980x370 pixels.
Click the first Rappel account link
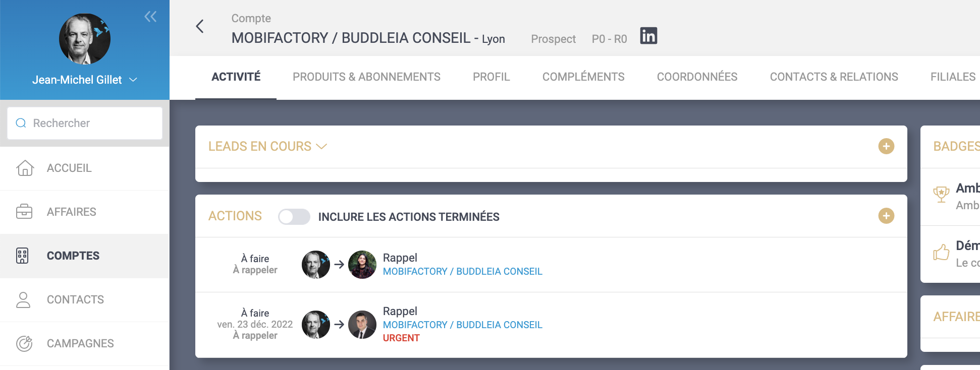(462, 271)
